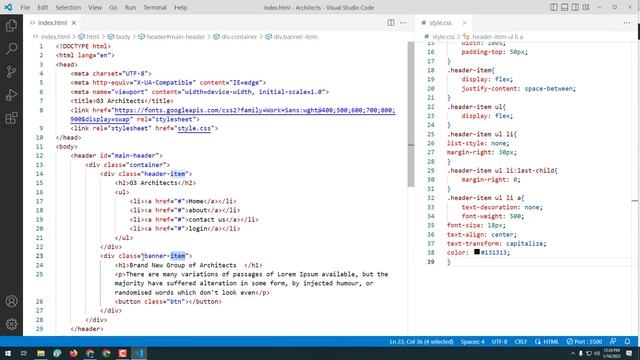The image size is (640, 360).
Task: Open the Terminal menu
Action: pos(155,7)
